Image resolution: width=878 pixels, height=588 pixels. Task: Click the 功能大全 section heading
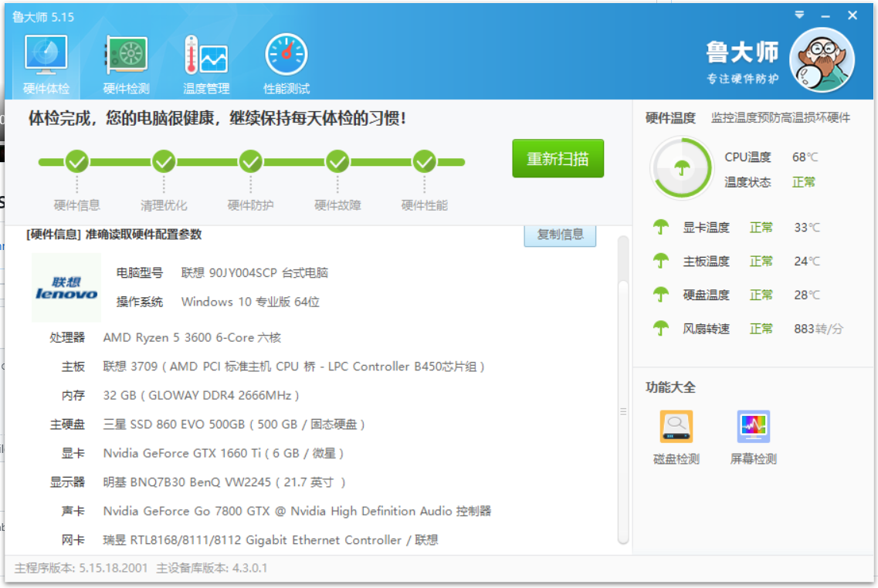(670, 387)
